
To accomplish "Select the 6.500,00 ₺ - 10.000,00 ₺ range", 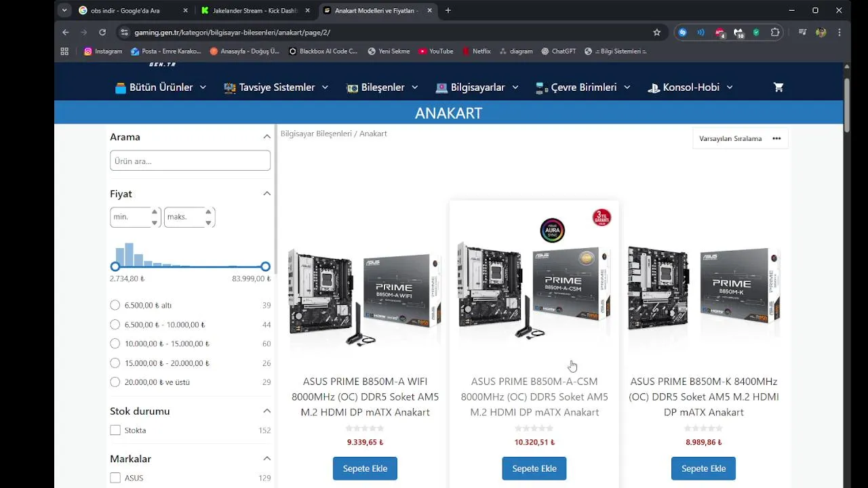I will pos(115,325).
